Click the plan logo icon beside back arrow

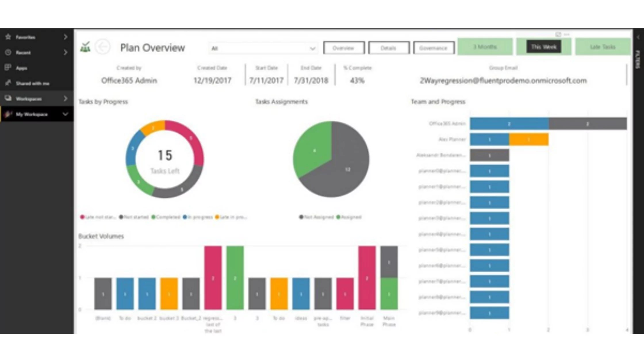tap(85, 47)
